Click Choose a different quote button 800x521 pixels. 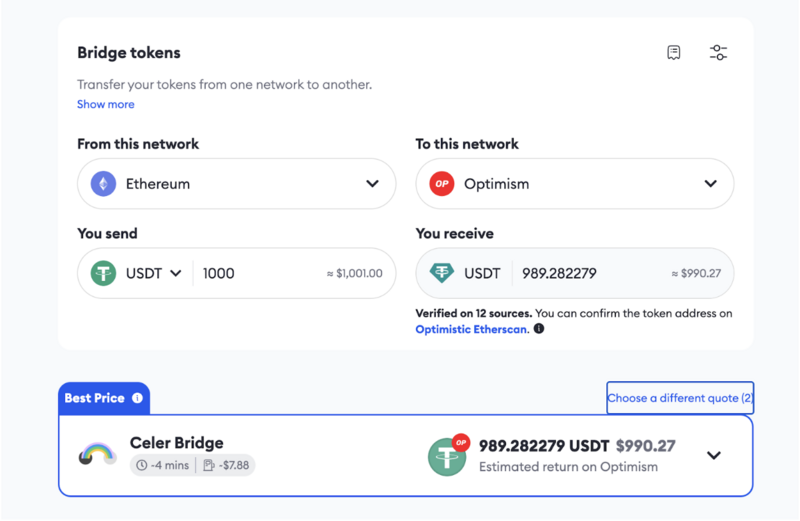point(680,398)
